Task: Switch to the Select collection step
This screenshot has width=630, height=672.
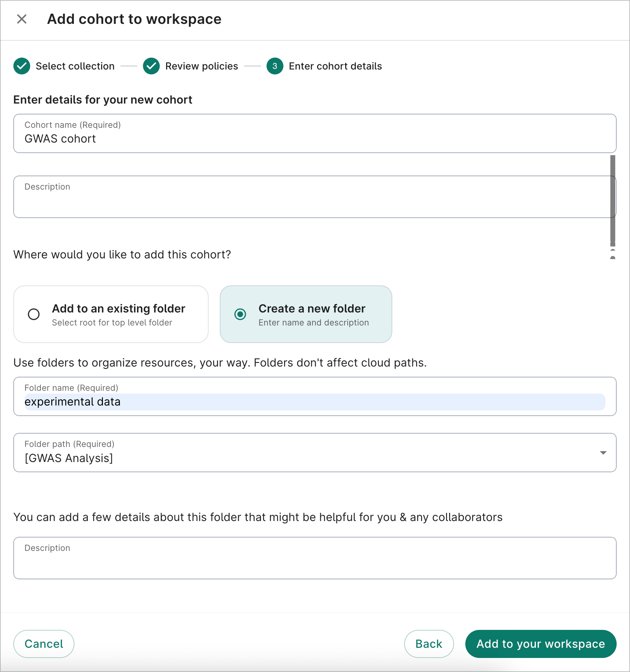Action: [75, 66]
